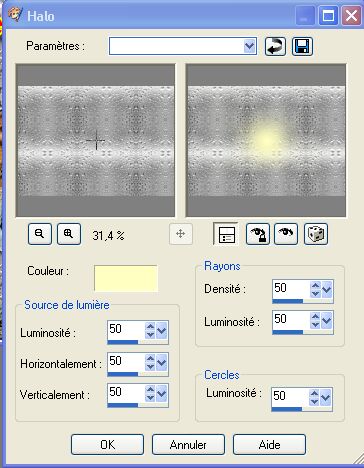Open help with the Aide button
This screenshot has height=468, width=364.
(269, 445)
